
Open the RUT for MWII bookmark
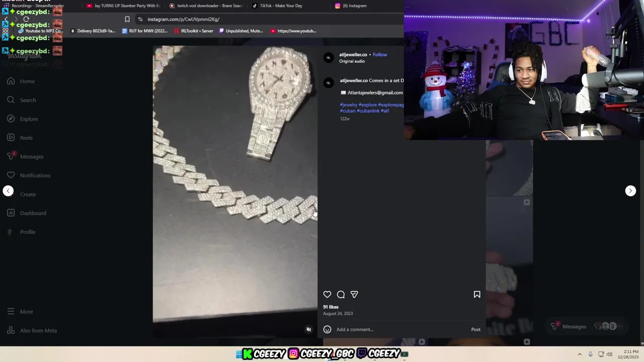[x=145, y=31]
